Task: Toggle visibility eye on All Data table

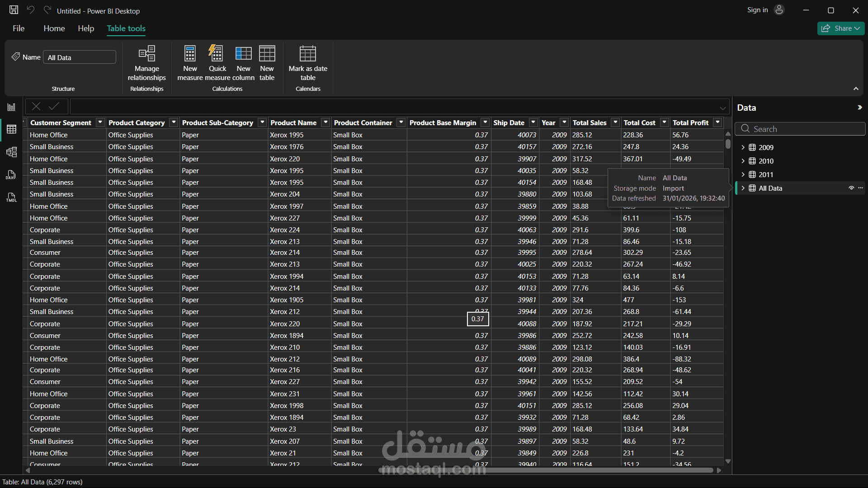Action: click(851, 188)
